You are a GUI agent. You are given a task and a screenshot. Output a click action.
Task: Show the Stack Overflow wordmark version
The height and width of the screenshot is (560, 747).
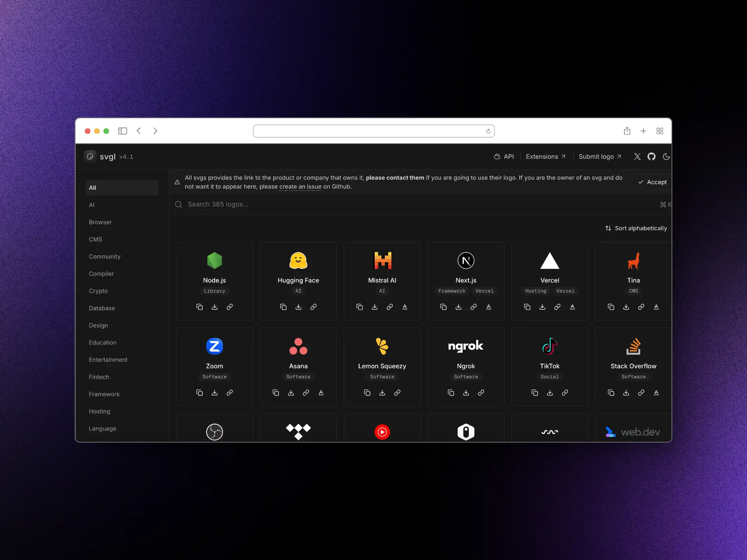[656, 393]
